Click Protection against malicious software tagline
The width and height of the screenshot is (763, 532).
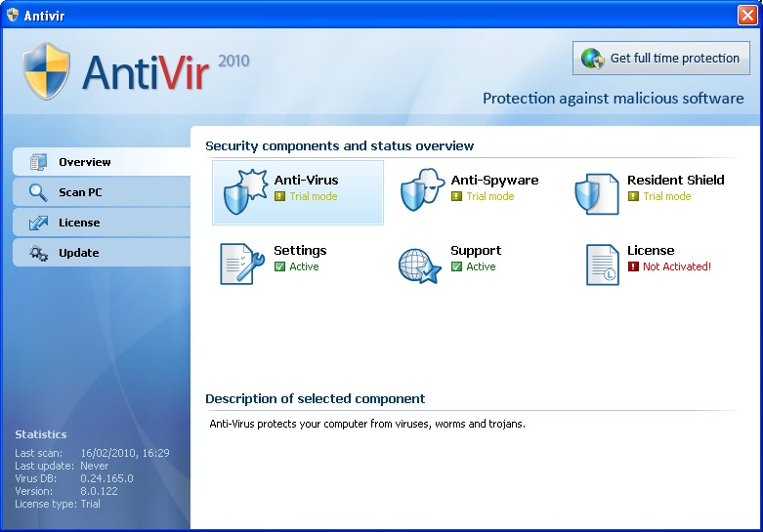click(x=614, y=99)
